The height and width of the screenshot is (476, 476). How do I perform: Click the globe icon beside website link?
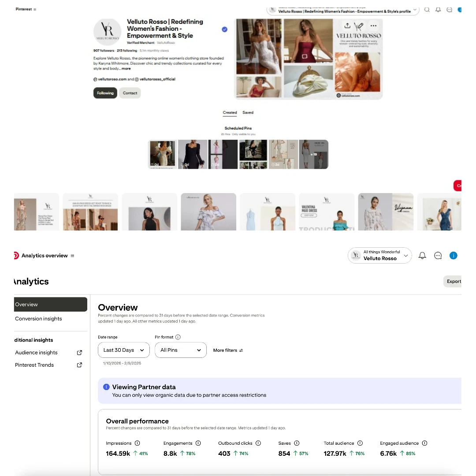(95, 79)
